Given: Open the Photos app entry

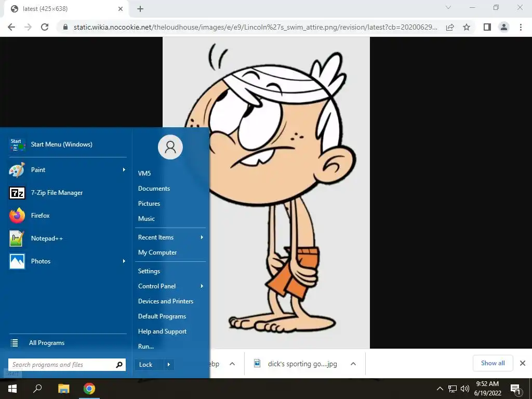Looking at the screenshot, I should pyautogui.click(x=68, y=261).
